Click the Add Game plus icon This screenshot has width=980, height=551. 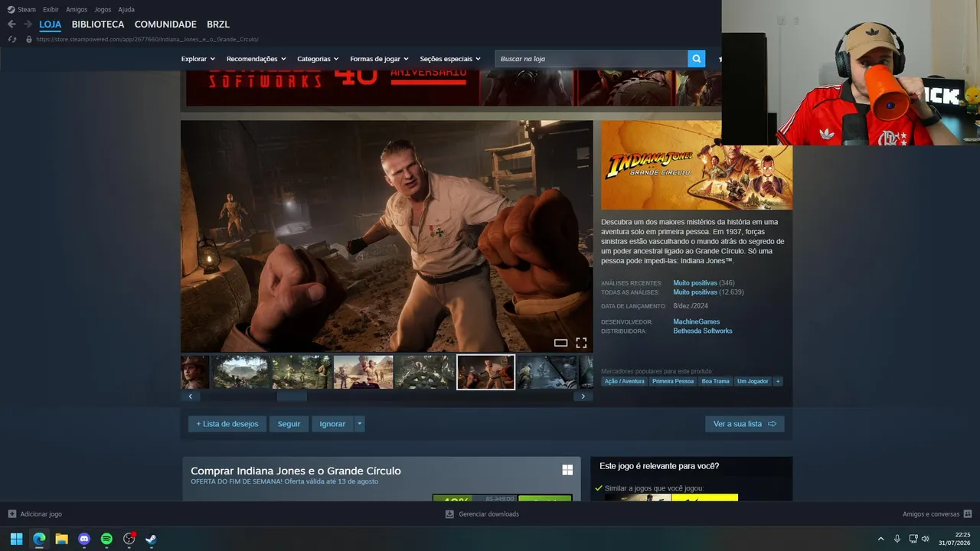click(11, 514)
